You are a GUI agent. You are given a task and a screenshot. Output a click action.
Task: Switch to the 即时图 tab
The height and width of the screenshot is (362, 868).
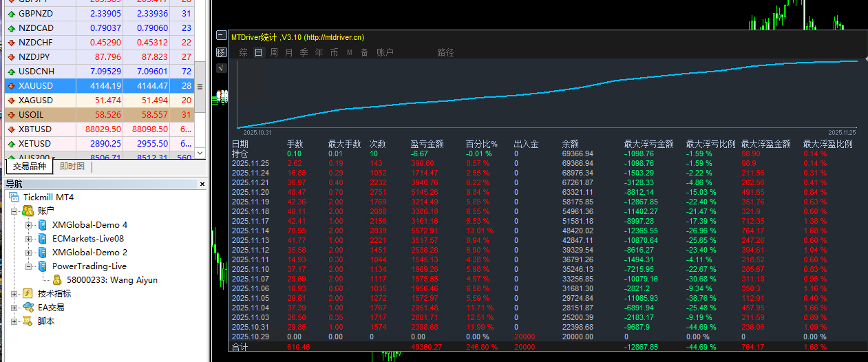coord(72,167)
